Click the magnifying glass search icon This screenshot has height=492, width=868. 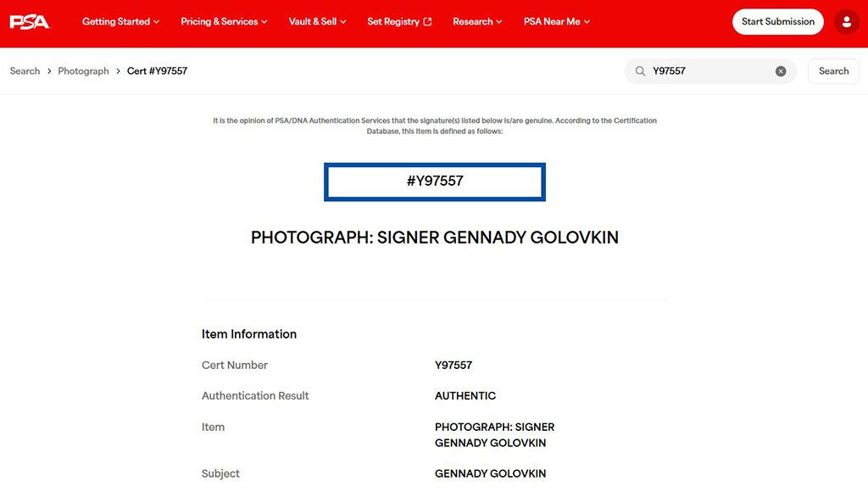point(640,71)
